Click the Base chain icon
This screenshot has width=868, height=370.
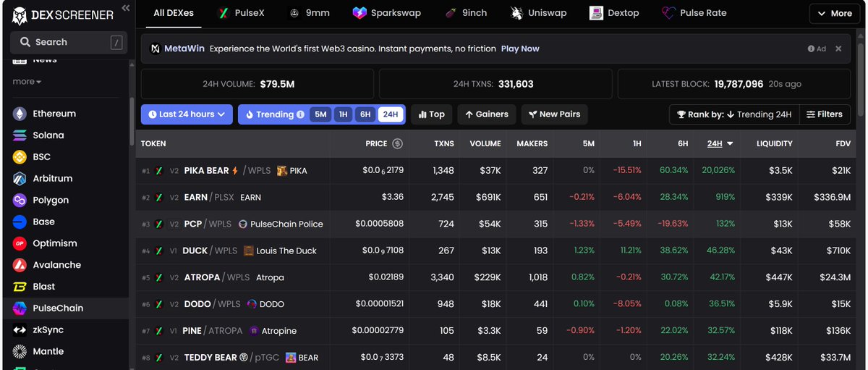pyautogui.click(x=20, y=222)
